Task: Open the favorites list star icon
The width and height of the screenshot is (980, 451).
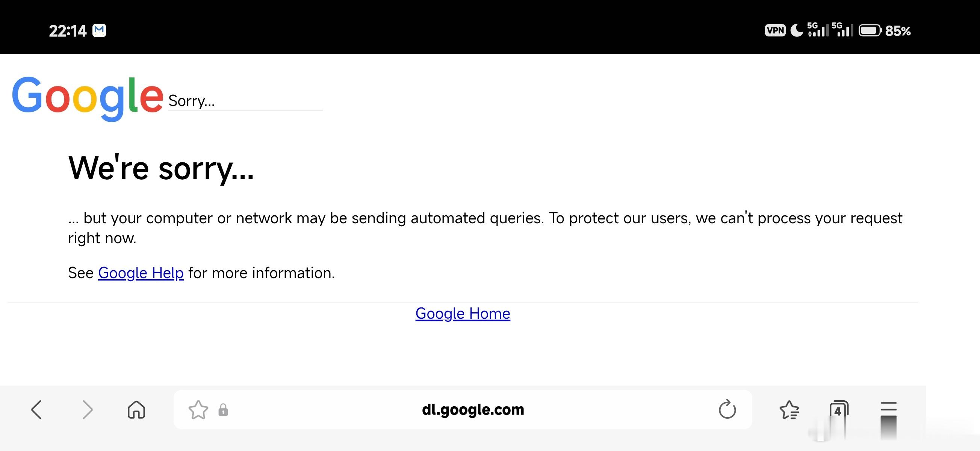Action: (x=789, y=410)
